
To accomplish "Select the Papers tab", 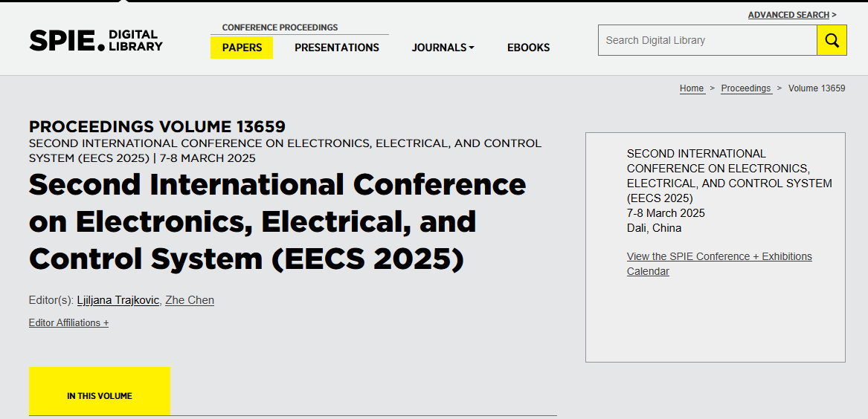I will click(x=242, y=48).
